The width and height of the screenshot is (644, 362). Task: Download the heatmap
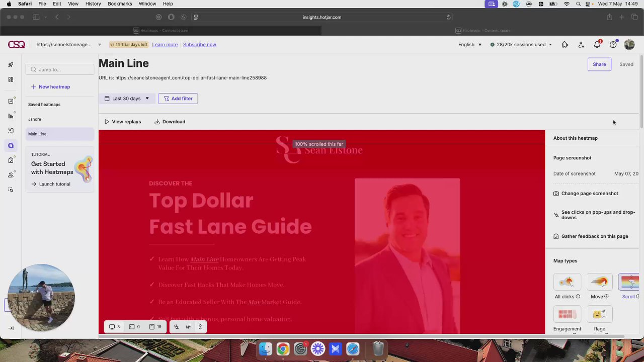click(x=170, y=122)
